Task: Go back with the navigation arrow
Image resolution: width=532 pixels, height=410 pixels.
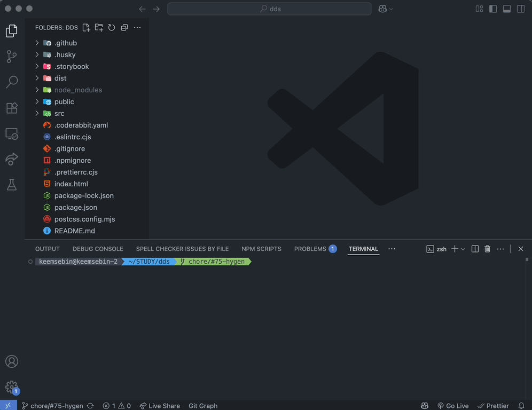Action: point(142,9)
